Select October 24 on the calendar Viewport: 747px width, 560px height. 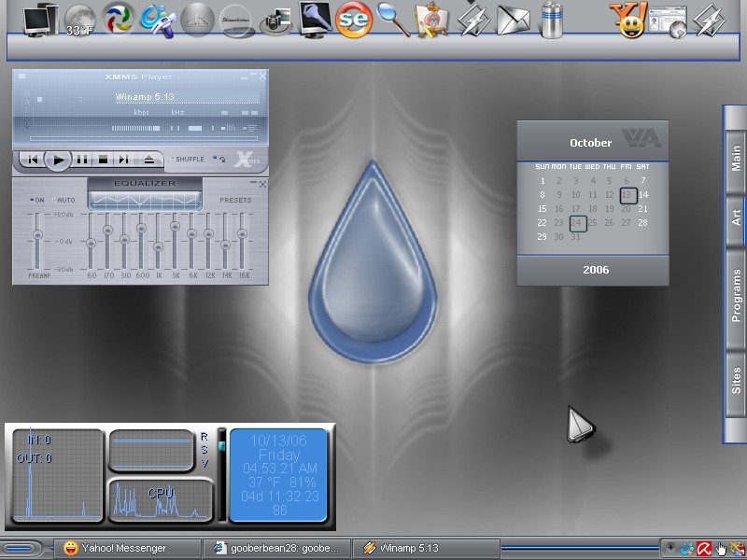[x=577, y=223]
